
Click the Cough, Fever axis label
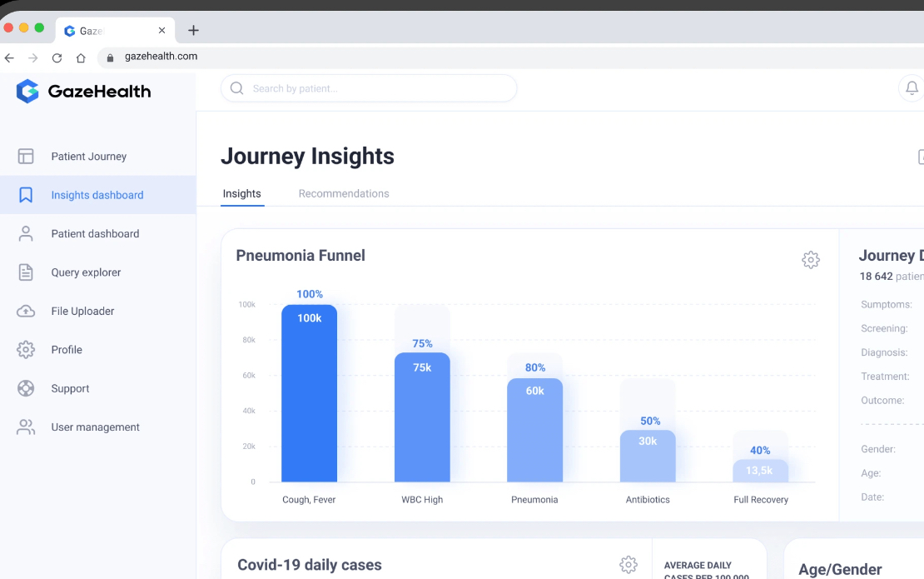click(x=309, y=499)
